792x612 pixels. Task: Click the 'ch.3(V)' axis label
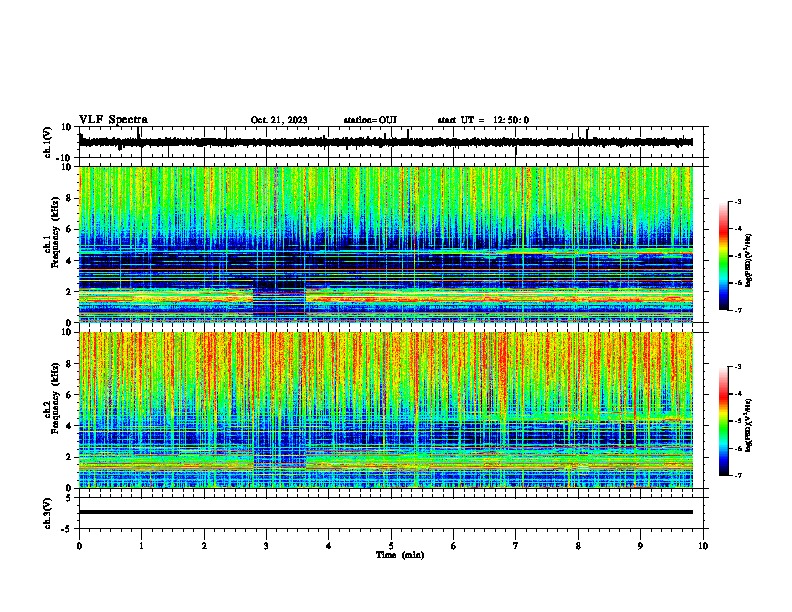point(48,513)
